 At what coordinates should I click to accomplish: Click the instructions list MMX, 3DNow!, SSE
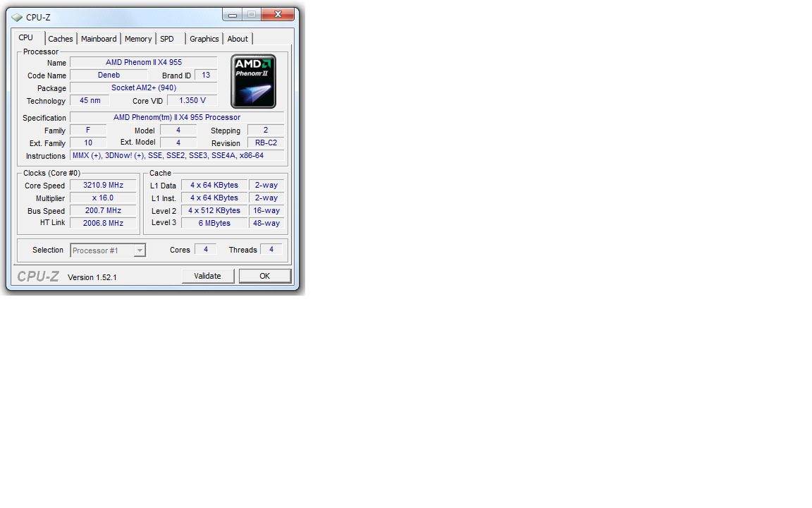click(177, 155)
